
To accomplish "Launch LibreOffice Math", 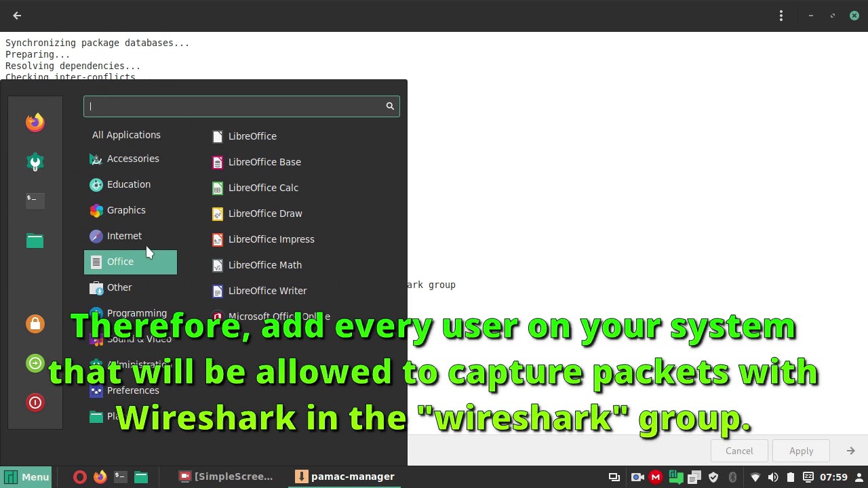I will click(x=257, y=265).
